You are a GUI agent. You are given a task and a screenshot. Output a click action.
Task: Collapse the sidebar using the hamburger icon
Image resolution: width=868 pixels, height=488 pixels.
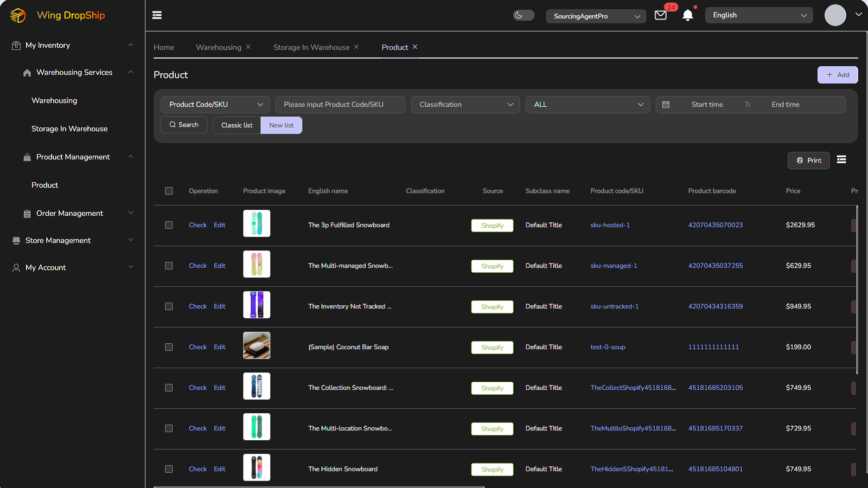157,15
